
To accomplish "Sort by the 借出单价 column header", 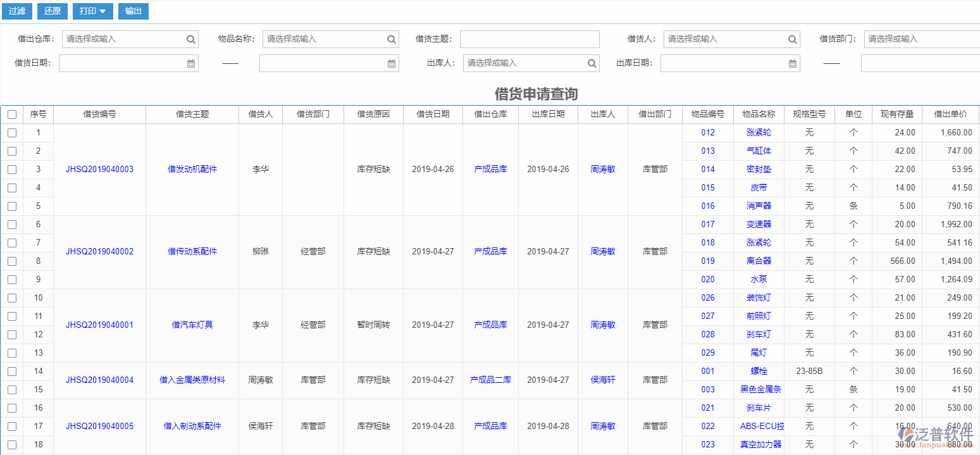I will (950, 115).
